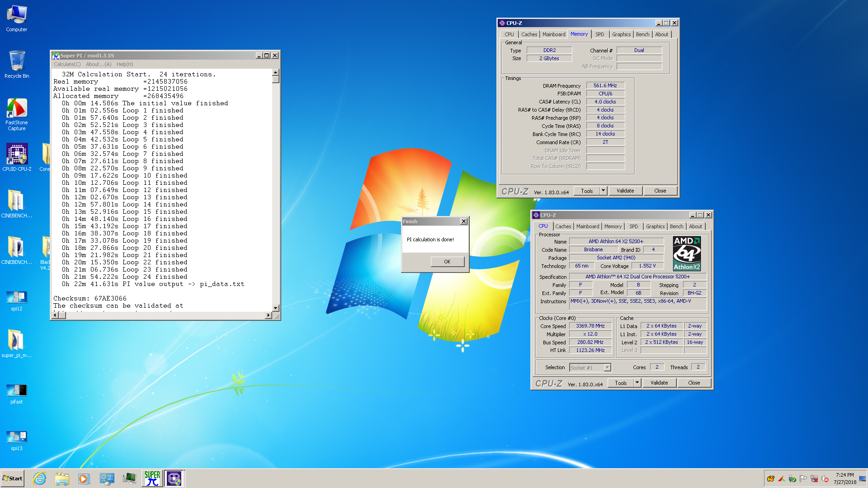Click the Super PI horizontal scrollbar left arrow
The height and width of the screenshot is (488, 868).
point(55,315)
